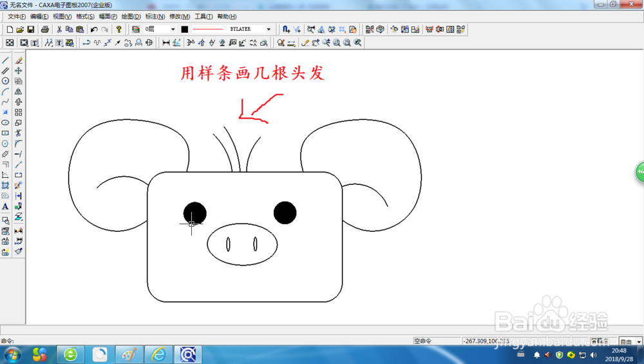Open Internet Explorer from taskbar

coord(158,354)
